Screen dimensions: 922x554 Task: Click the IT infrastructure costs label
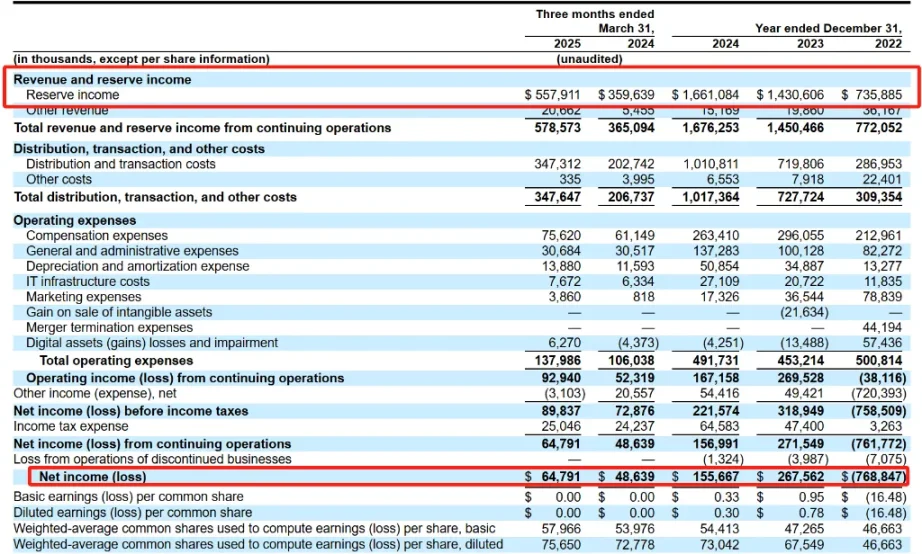pos(88,281)
